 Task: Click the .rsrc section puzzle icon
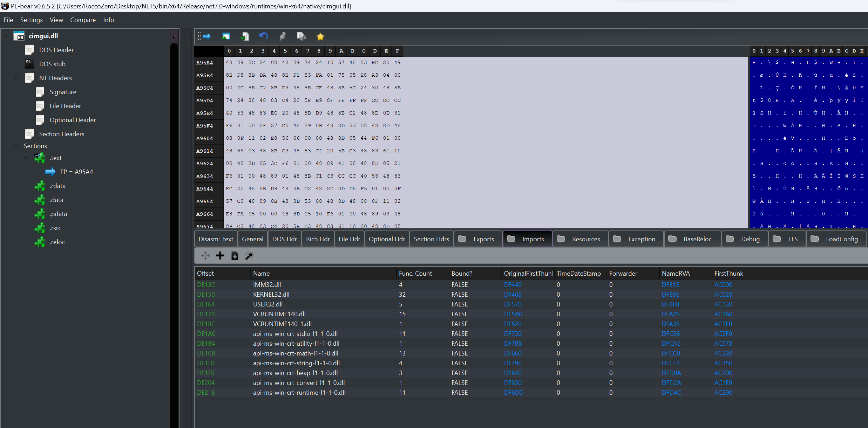pyautogui.click(x=40, y=228)
